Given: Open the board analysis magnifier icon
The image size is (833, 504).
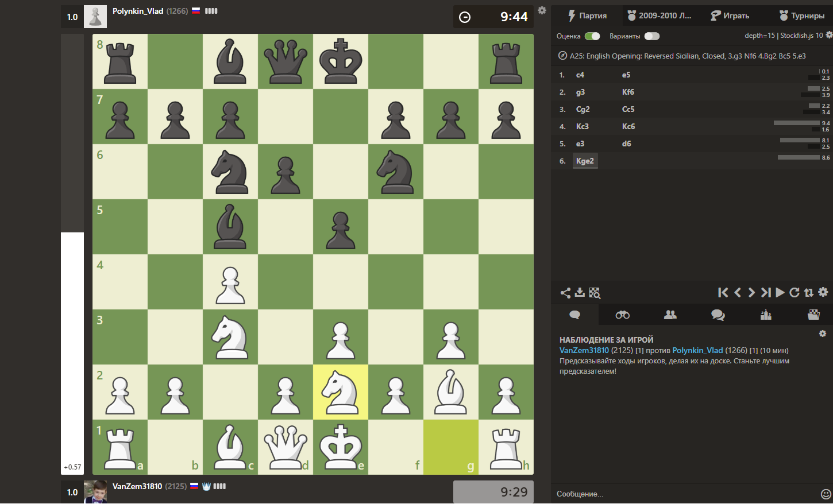Looking at the screenshot, I should coord(595,293).
